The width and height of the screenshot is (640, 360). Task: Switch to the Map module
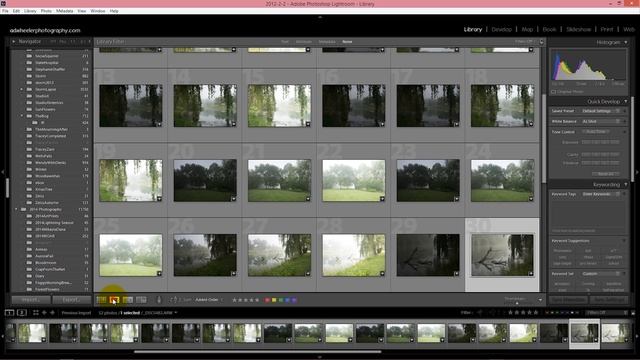(x=527, y=29)
